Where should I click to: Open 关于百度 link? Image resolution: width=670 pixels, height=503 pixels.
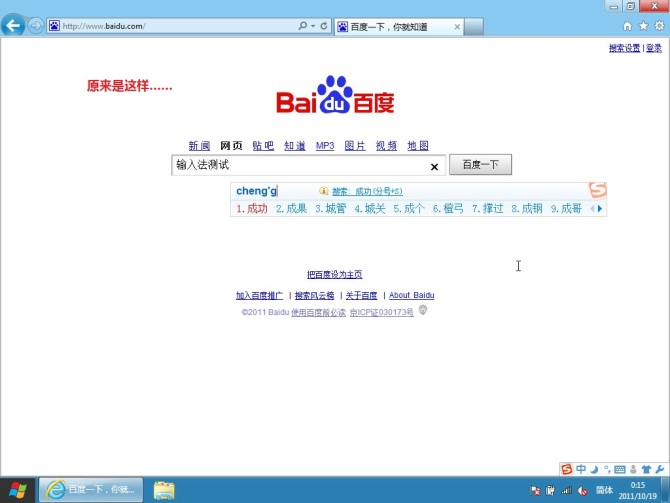pos(361,295)
